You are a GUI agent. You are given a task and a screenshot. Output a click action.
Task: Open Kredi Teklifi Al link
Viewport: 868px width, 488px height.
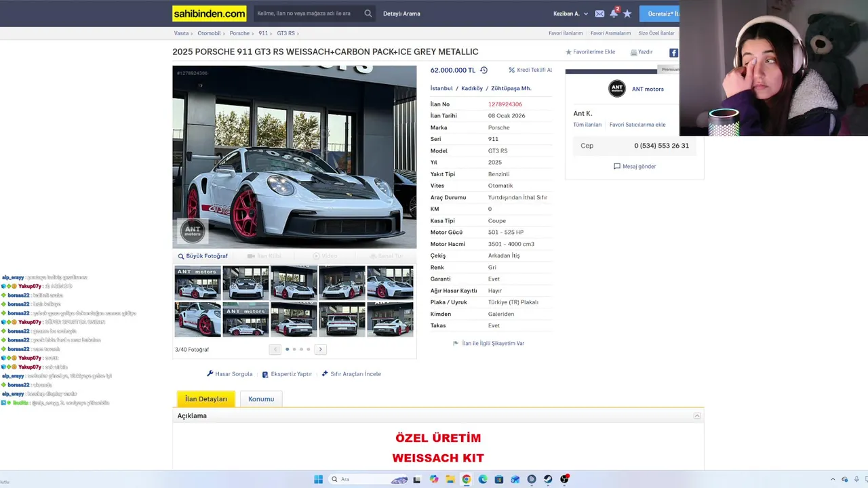point(530,70)
